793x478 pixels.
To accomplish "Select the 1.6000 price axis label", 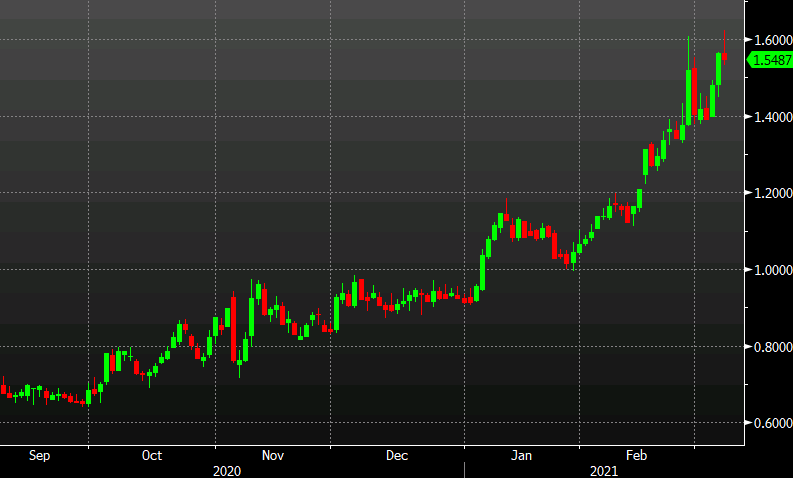I will tap(770, 40).
